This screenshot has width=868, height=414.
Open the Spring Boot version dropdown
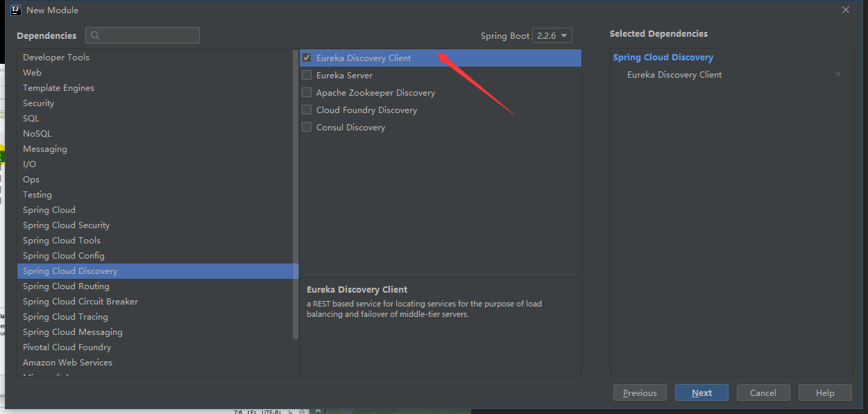(552, 36)
